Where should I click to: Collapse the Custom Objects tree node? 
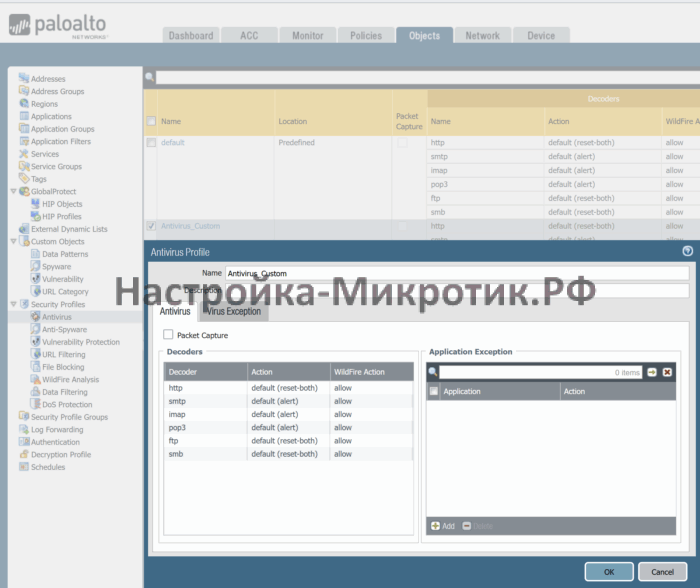[13, 241]
